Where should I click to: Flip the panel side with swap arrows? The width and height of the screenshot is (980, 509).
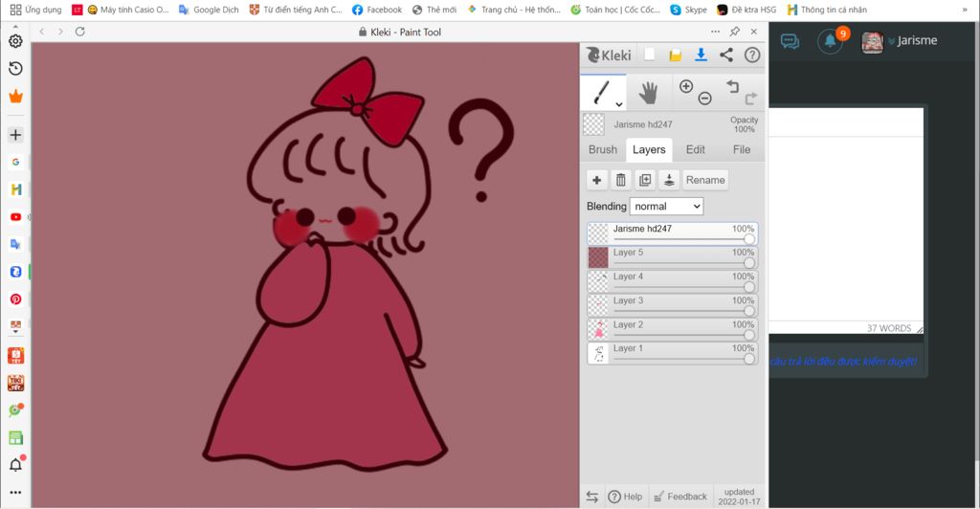tap(591, 497)
